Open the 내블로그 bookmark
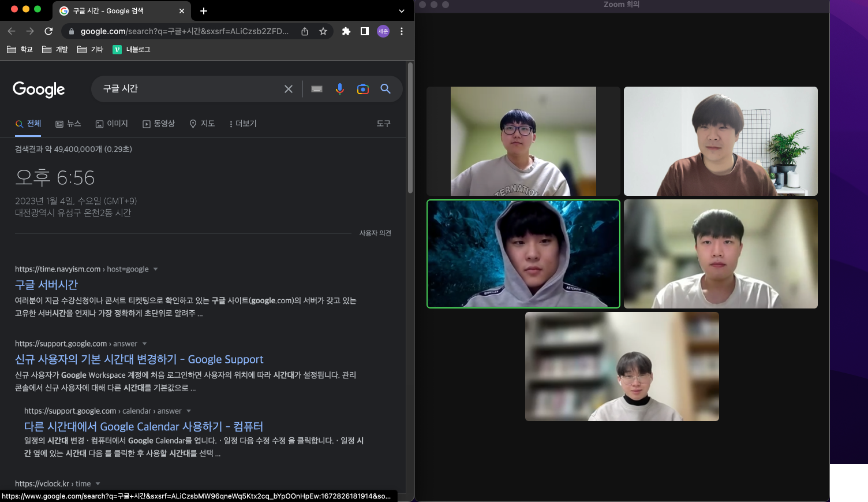 point(132,50)
